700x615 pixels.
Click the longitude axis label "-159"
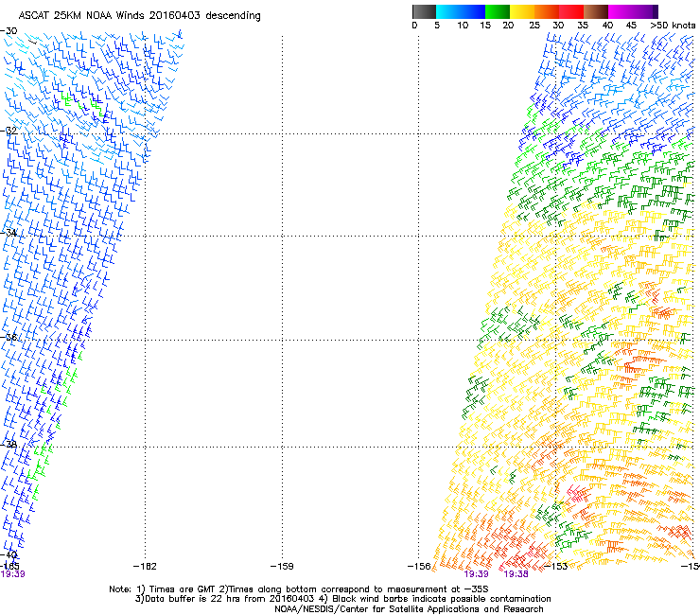click(x=282, y=567)
